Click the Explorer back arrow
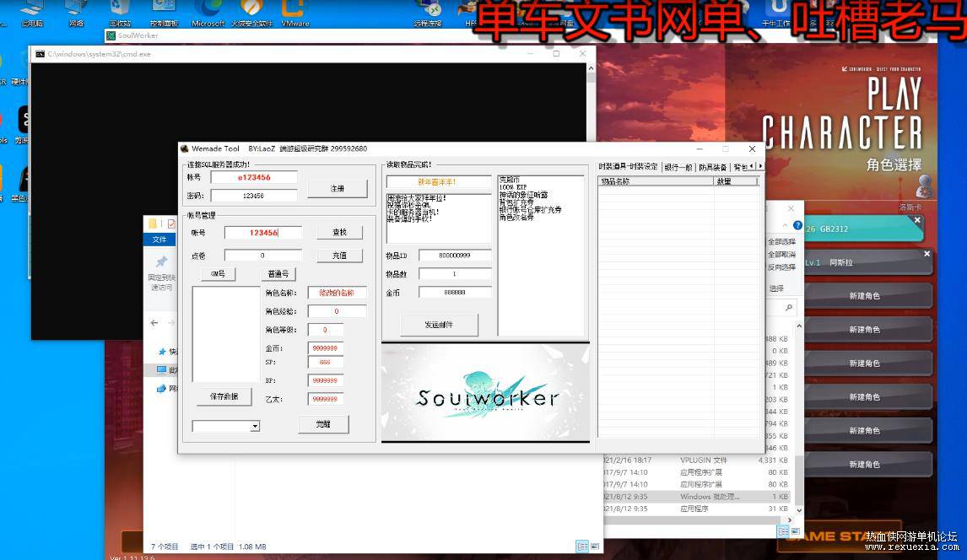The image size is (967, 560). point(154,323)
